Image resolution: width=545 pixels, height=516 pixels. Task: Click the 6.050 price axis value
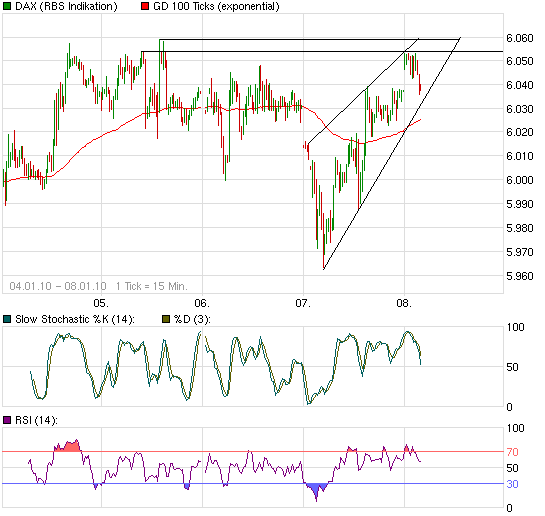point(520,61)
